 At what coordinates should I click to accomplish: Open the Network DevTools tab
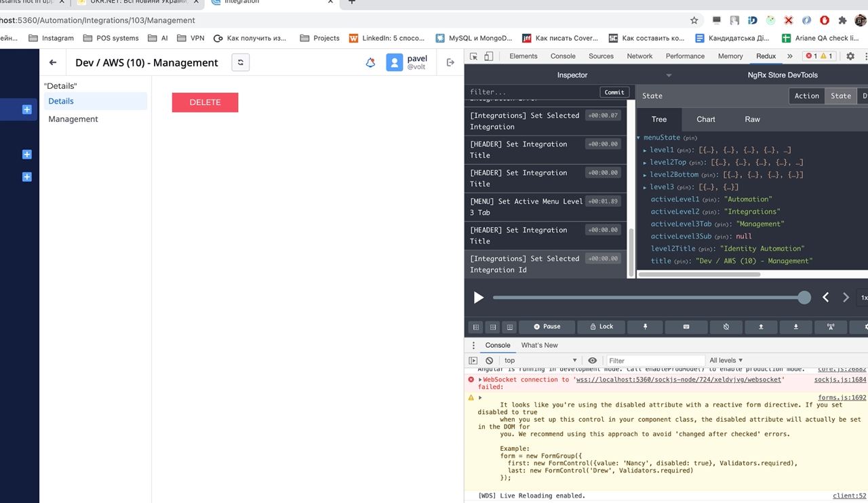(639, 56)
